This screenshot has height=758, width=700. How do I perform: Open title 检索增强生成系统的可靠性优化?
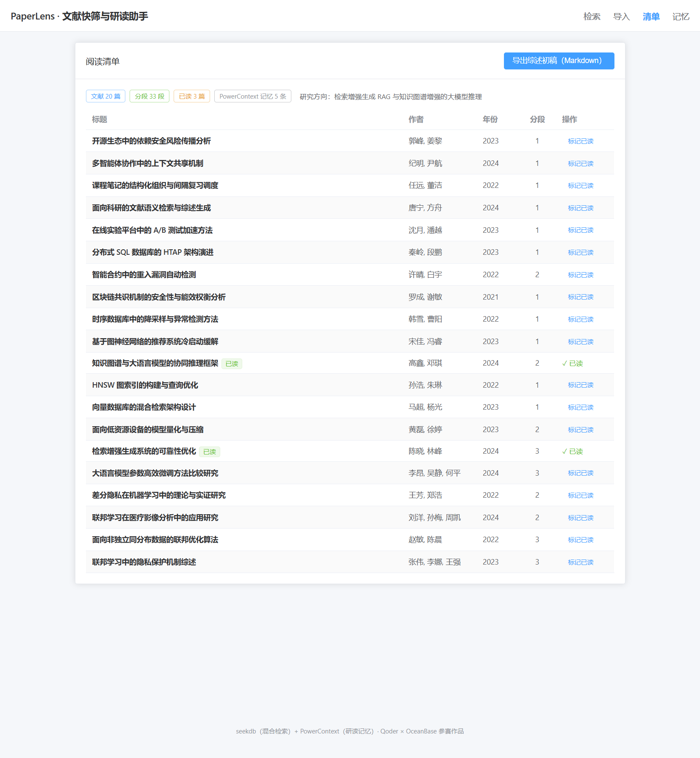(144, 451)
